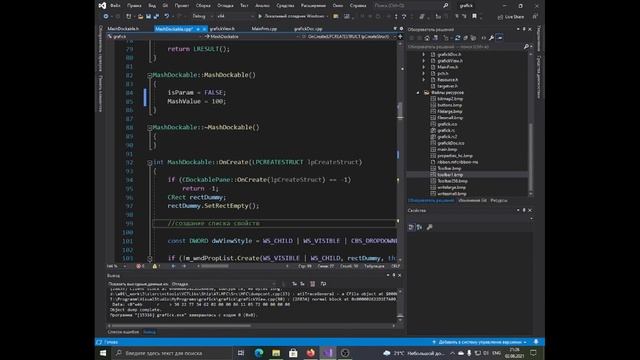
Task: Click the Clear All icon in Output panel
Action: pyautogui.click(x=312, y=284)
